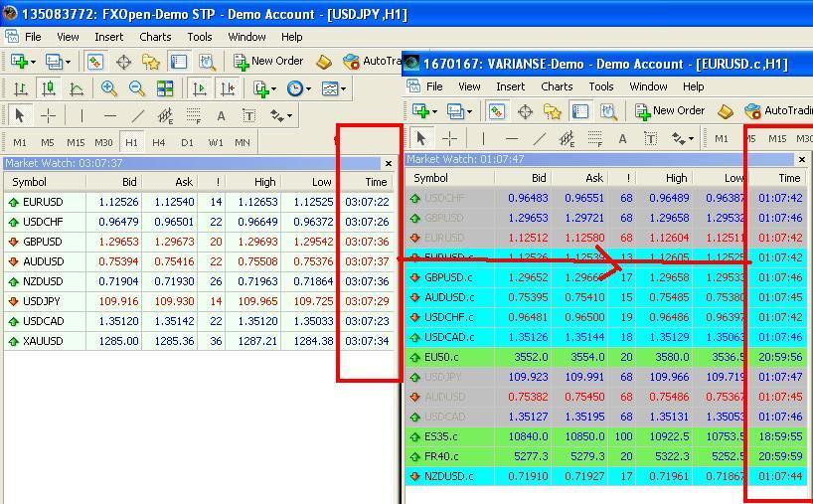Select Cursor tool in FXOpen window

(x=20, y=115)
